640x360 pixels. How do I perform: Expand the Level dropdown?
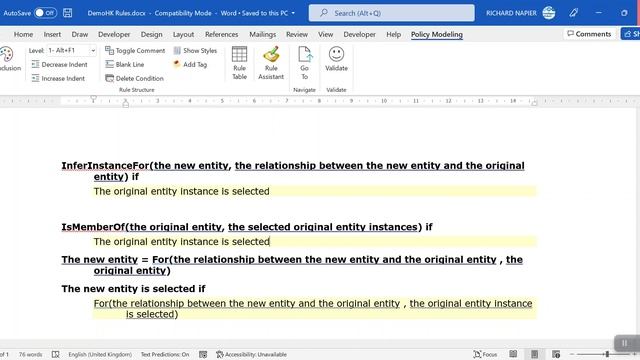coord(93,51)
